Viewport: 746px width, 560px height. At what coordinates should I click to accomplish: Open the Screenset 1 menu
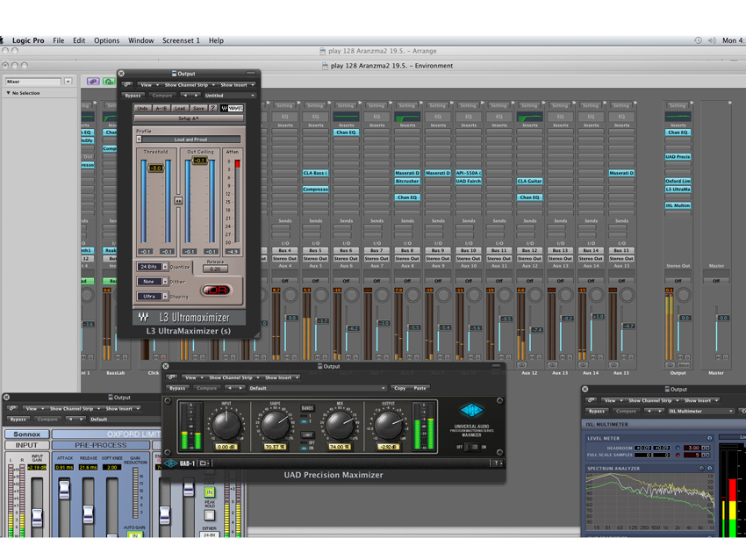[181, 40]
